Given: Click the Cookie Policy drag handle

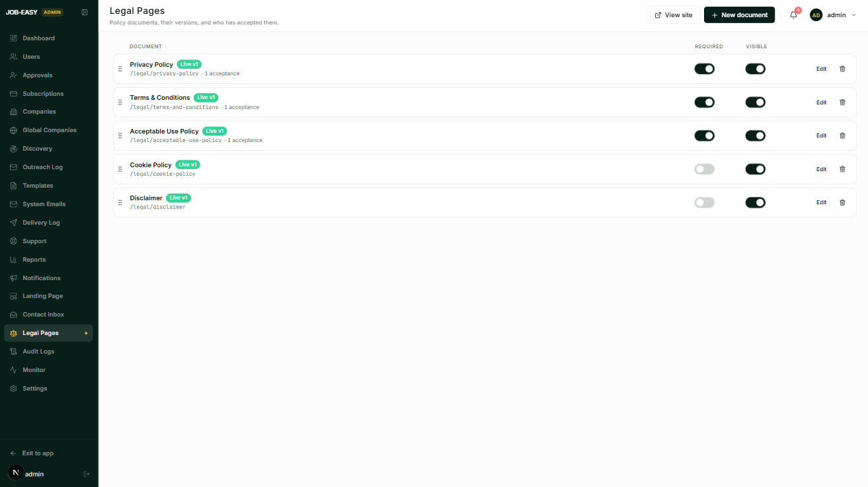Looking at the screenshot, I should click(x=120, y=169).
